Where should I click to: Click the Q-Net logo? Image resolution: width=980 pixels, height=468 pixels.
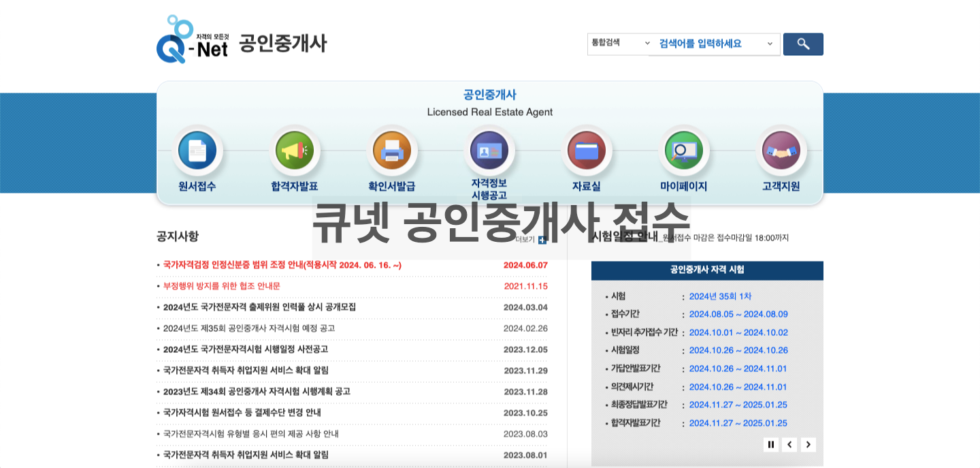tap(192, 40)
